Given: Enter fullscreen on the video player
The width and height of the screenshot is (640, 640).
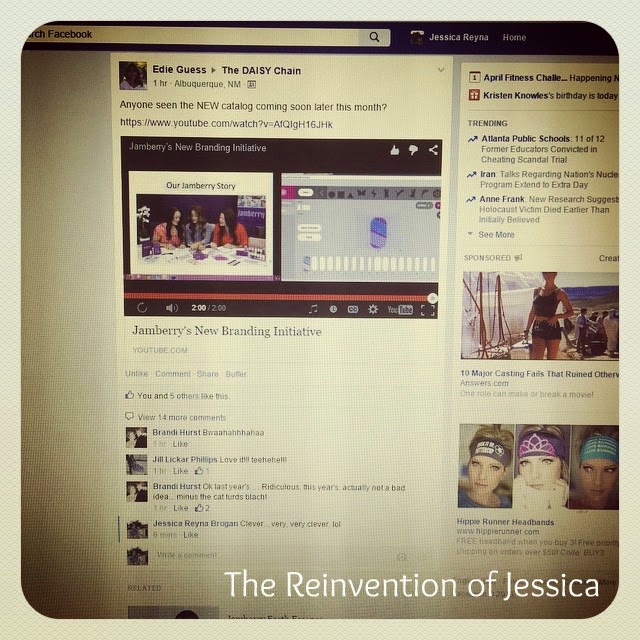Looking at the screenshot, I should pyautogui.click(x=427, y=310).
